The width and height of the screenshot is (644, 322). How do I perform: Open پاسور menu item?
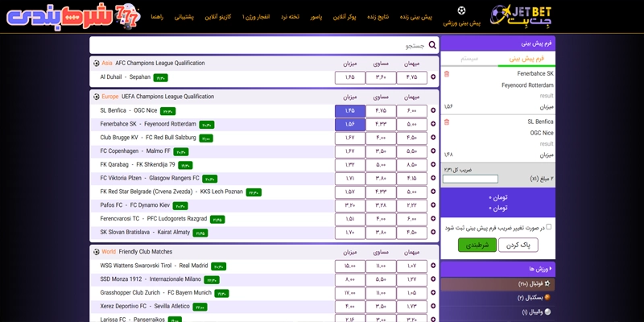(x=316, y=17)
